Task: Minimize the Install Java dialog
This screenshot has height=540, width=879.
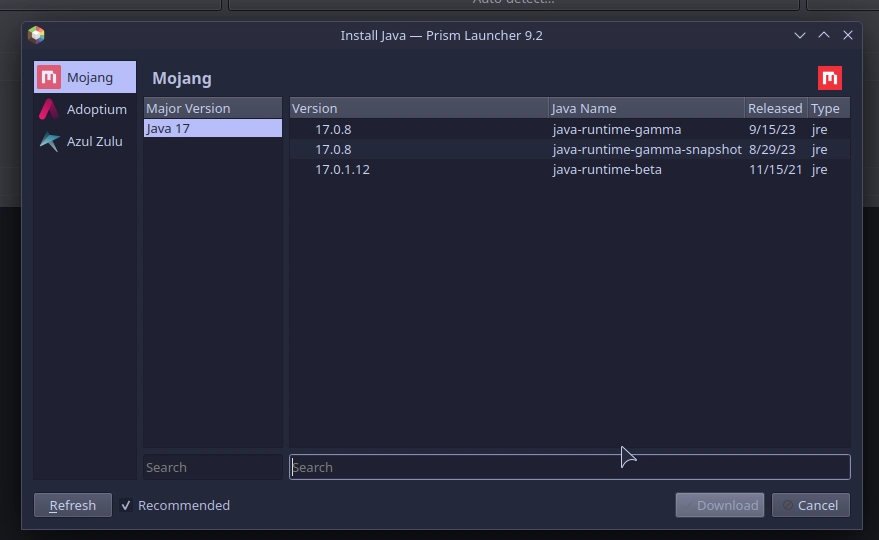Action: pyautogui.click(x=800, y=35)
